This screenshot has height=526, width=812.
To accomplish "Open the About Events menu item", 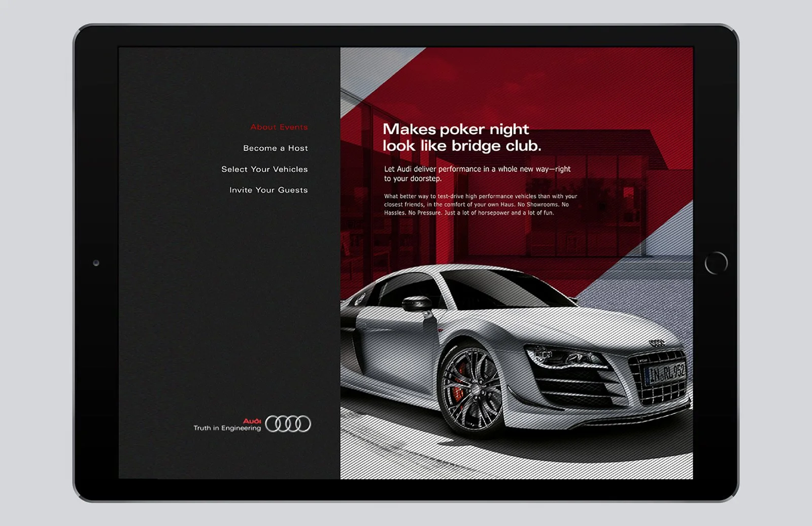I will pos(279,127).
